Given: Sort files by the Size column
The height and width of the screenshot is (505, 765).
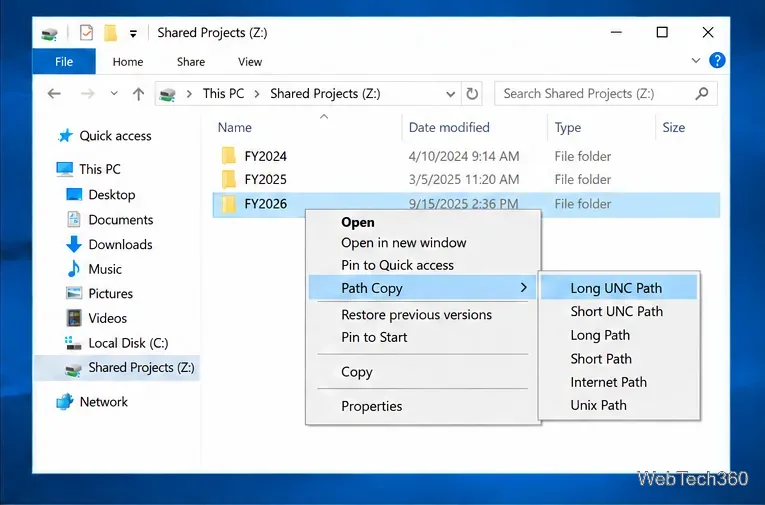Looking at the screenshot, I should 674,127.
